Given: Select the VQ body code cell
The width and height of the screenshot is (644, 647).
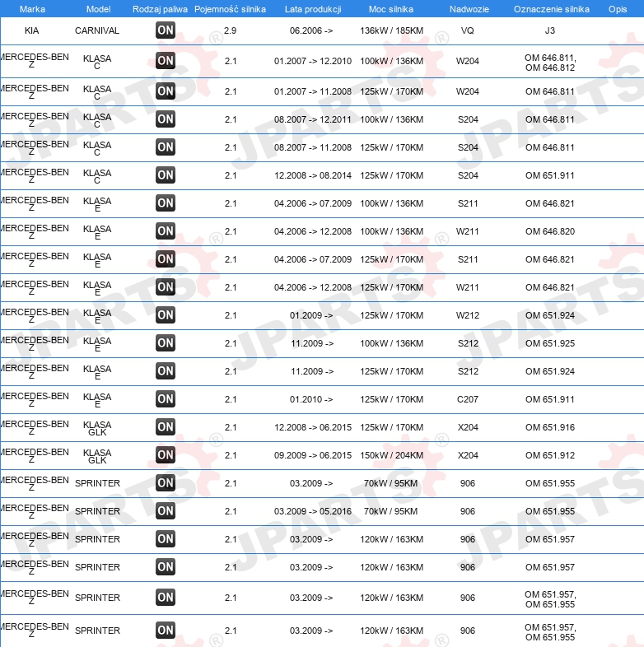Looking at the screenshot, I should 467,30.
